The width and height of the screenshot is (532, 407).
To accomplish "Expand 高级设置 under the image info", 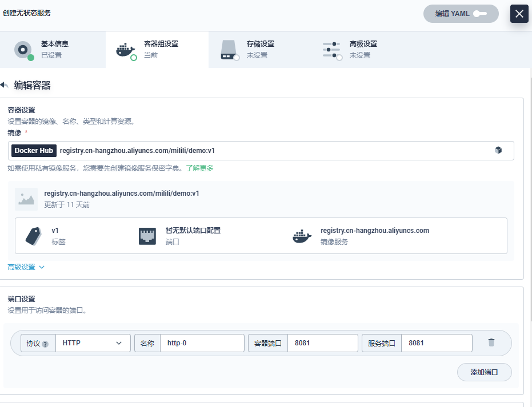I will 26,267.
